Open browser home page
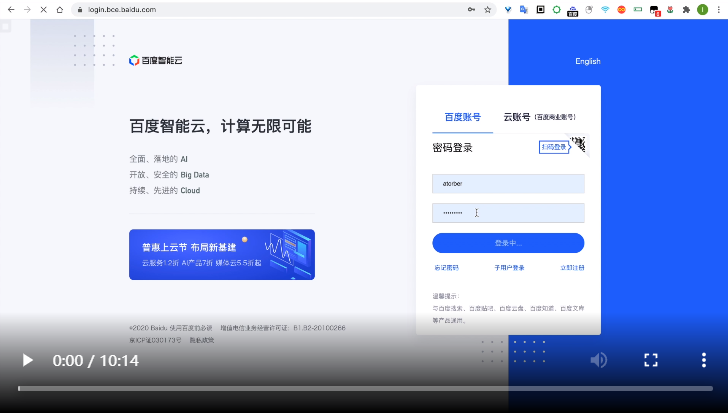 (59, 9)
